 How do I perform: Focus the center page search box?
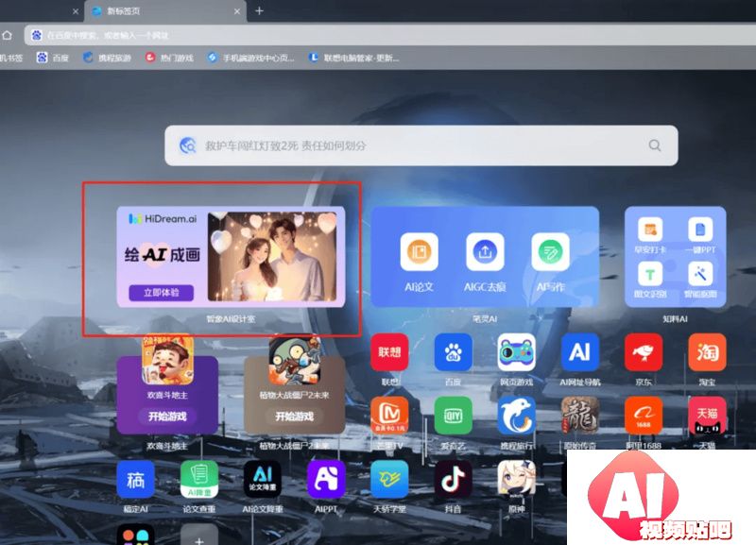tap(421, 145)
